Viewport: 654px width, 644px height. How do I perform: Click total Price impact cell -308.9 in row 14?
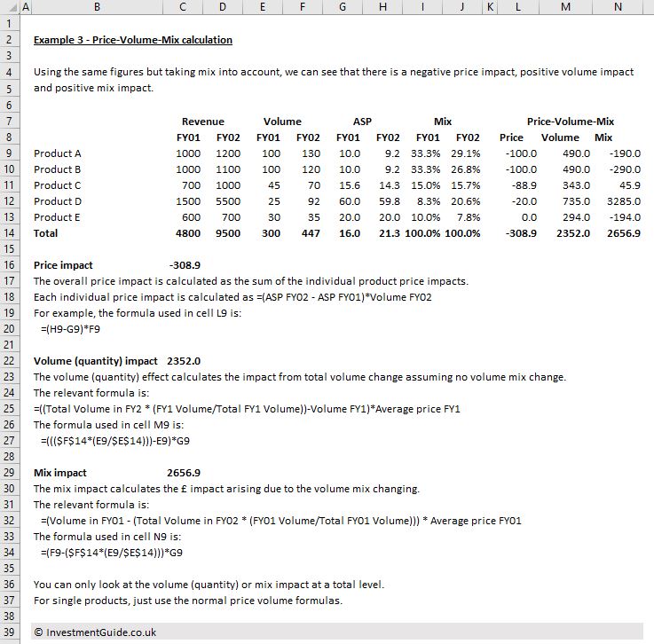pos(521,233)
